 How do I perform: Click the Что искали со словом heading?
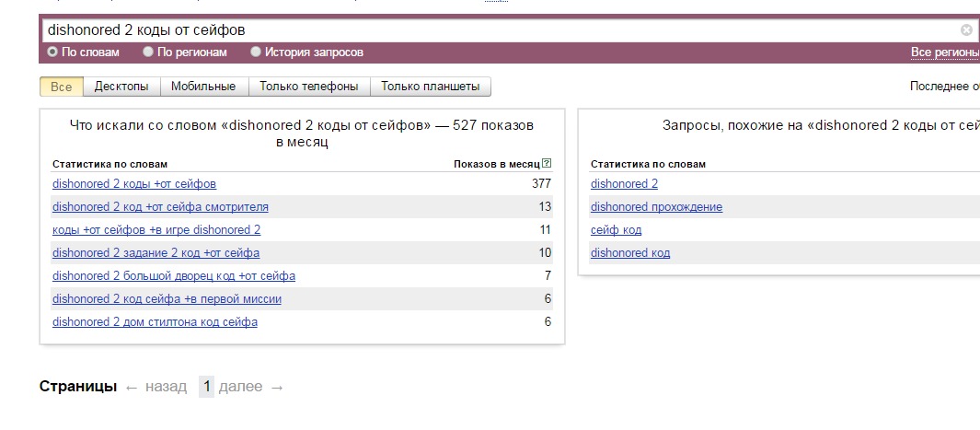pyautogui.click(x=302, y=134)
